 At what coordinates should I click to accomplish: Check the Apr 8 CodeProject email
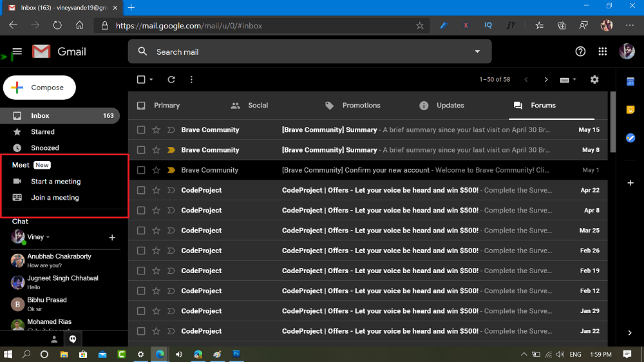141,211
